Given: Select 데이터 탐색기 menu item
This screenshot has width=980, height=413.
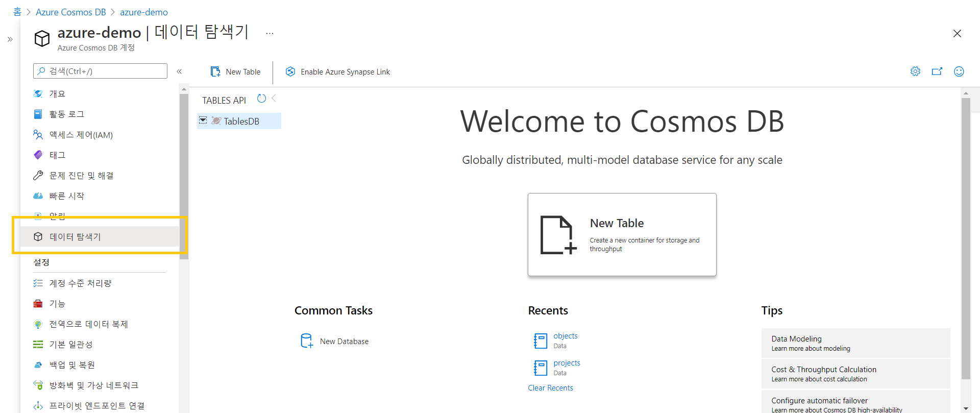Looking at the screenshot, I should pyautogui.click(x=100, y=237).
